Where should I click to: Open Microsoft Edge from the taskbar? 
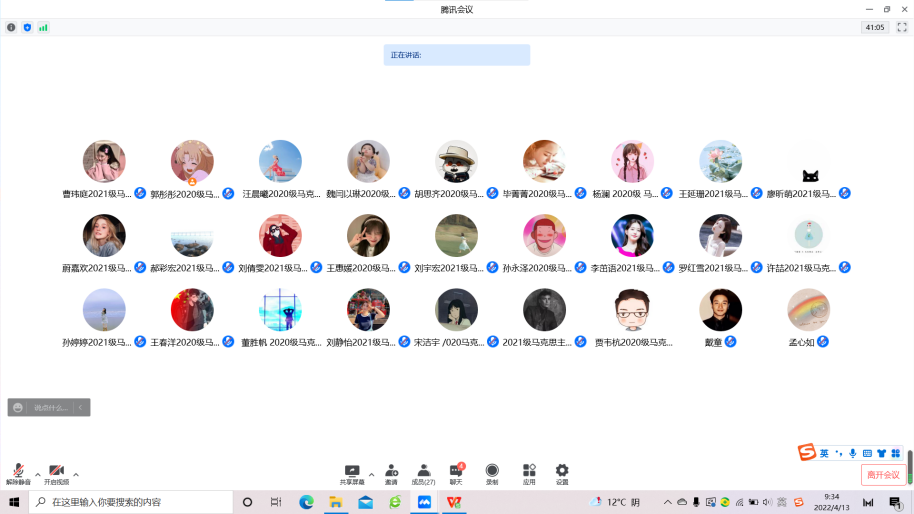pyautogui.click(x=306, y=502)
